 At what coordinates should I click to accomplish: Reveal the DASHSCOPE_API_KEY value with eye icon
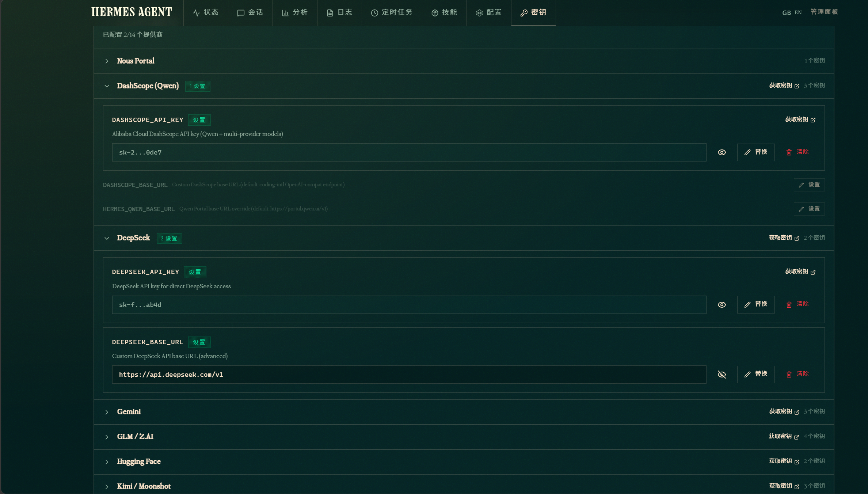[722, 152]
